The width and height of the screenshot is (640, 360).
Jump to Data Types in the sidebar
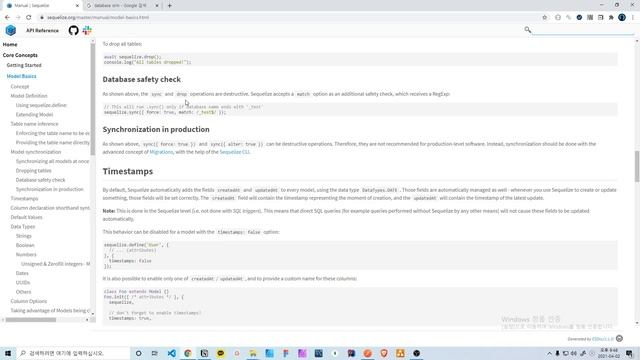click(x=22, y=227)
